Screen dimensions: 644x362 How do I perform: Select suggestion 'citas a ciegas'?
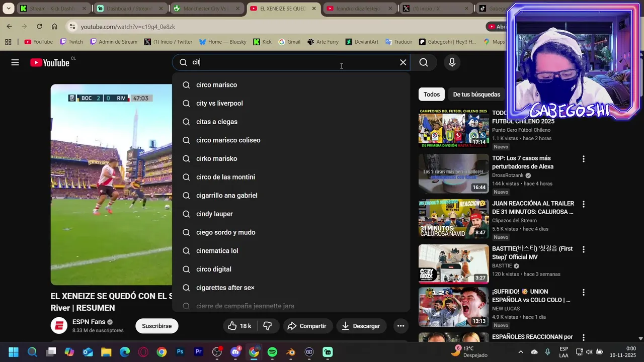pyautogui.click(x=291, y=122)
